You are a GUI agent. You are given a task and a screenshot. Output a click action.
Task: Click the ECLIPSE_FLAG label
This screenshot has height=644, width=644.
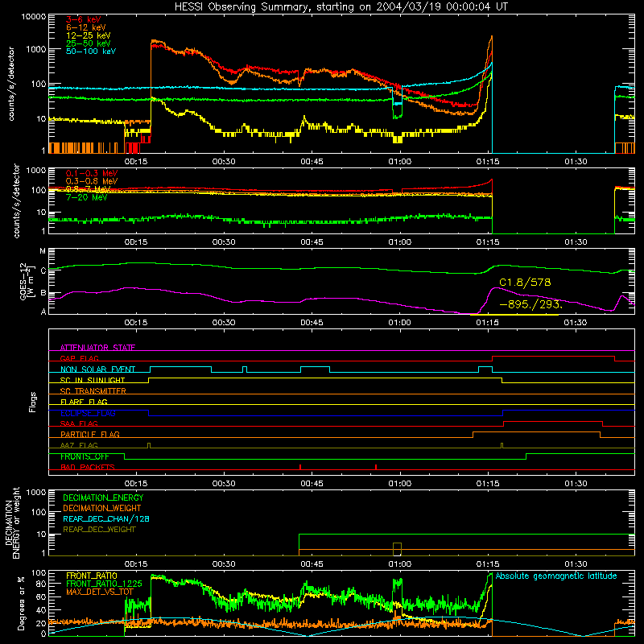tap(88, 413)
